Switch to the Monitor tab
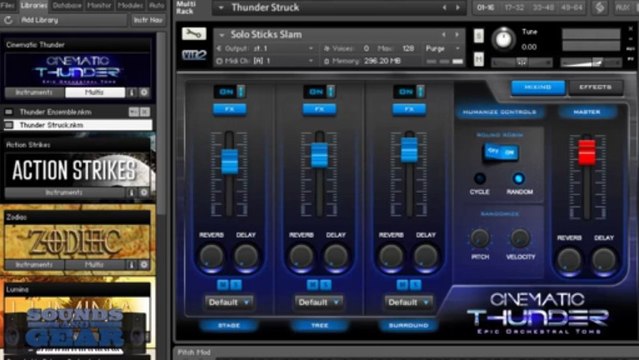 click(x=99, y=5)
